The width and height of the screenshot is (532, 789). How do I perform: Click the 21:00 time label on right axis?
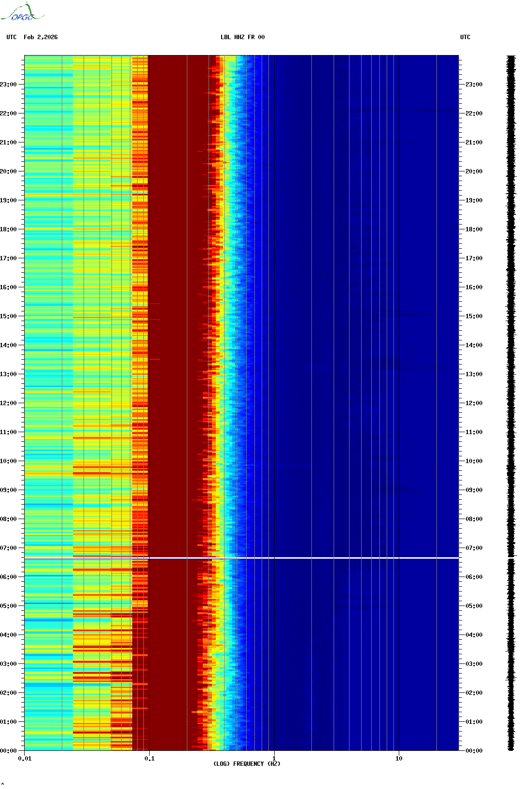(474, 142)
